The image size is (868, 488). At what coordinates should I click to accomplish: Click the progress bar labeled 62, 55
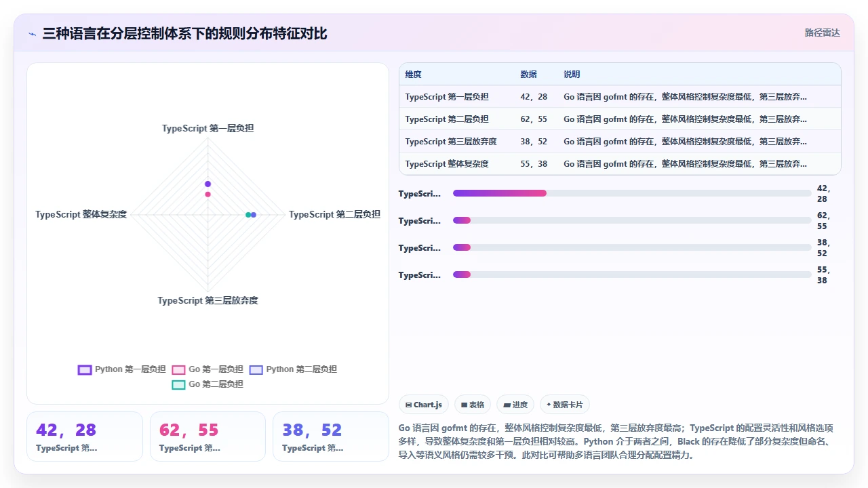tap(632, 221)
